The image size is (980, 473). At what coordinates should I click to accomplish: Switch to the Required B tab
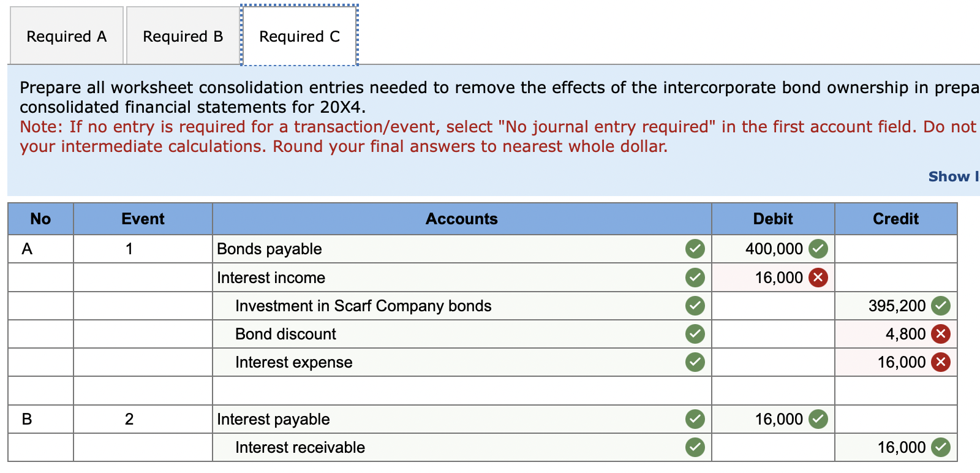(182, 36)
